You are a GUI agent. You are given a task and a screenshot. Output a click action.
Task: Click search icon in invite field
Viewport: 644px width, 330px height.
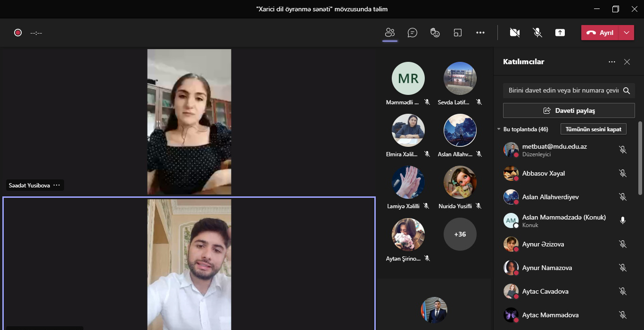627,91
